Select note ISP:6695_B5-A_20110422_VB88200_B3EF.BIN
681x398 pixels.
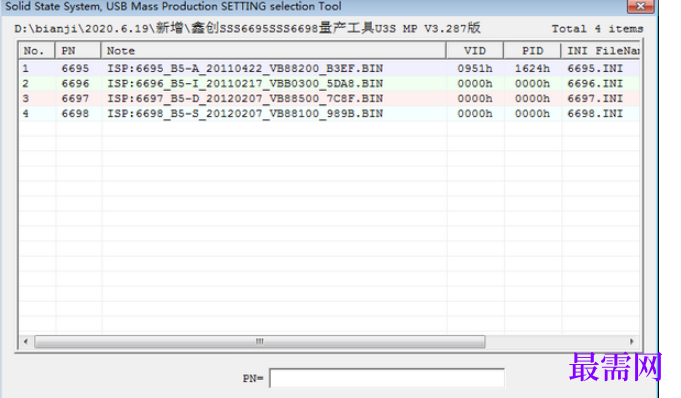[245, 69]
